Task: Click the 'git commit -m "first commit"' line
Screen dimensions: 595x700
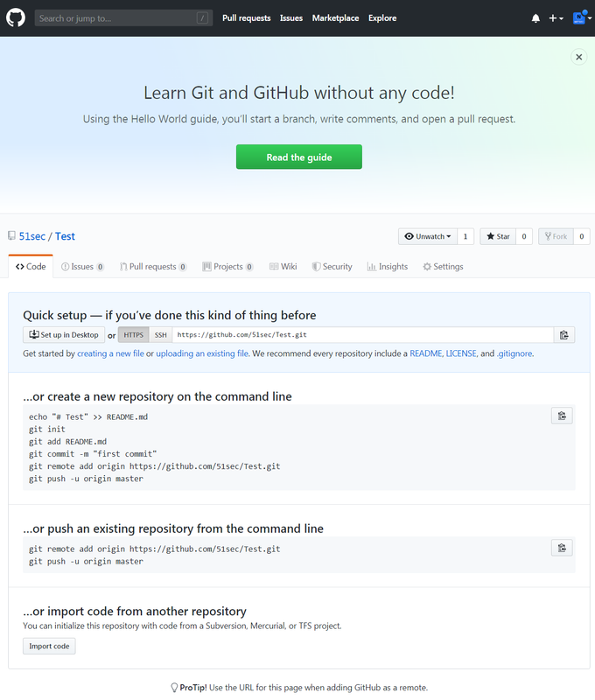Action: (x=93, y=454)
